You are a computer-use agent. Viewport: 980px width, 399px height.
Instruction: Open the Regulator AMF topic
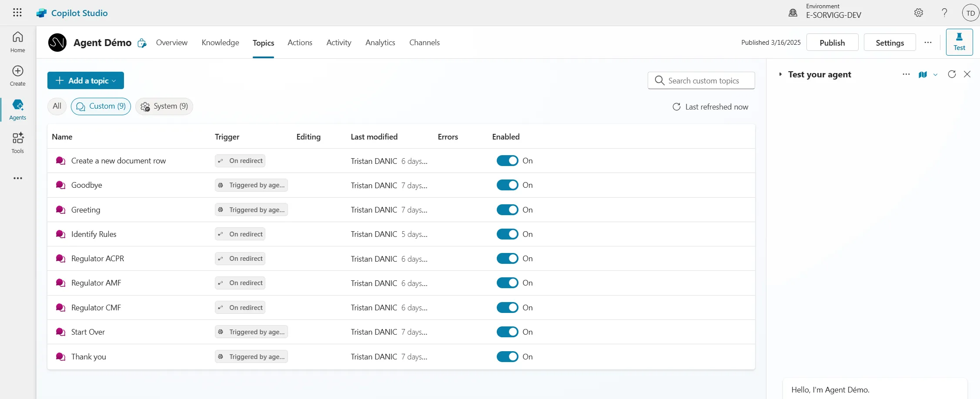click(96, 283)
